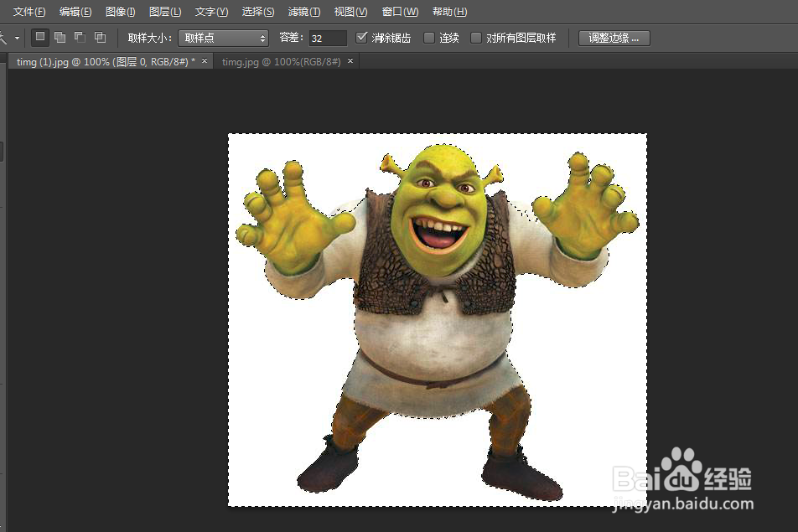798x532 pixels.
Task: Open the 选择(S) menu
Action: [258, 11]
